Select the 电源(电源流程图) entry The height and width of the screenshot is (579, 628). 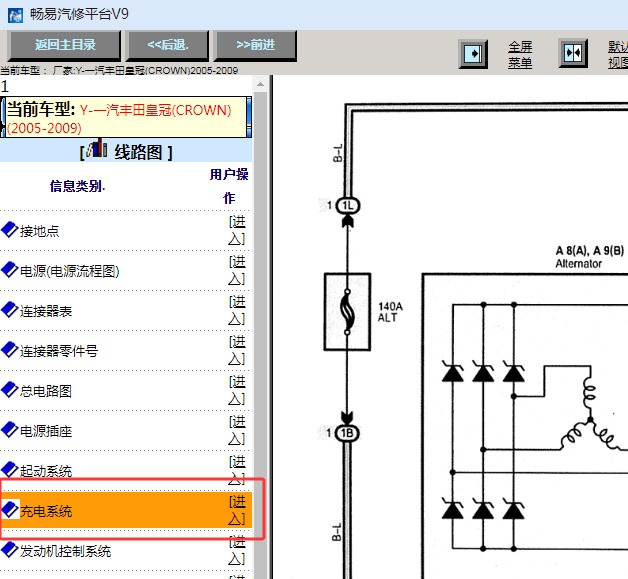click(x=70, y=271)
